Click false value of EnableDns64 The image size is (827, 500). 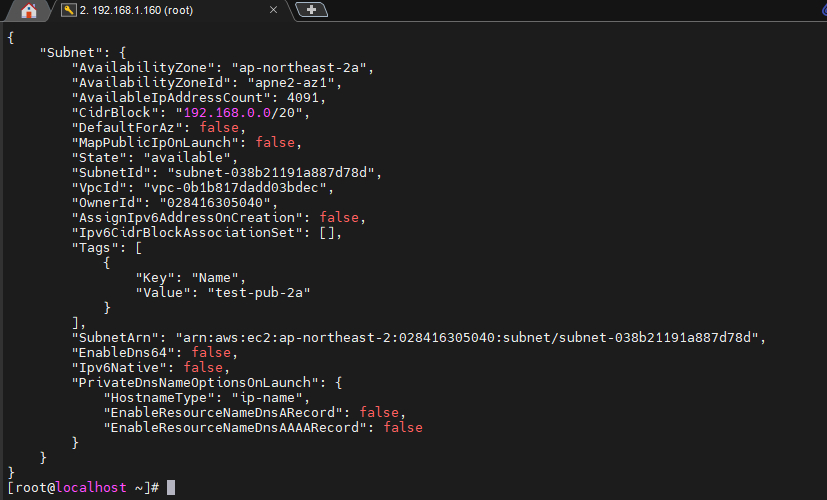click(x=211, y=353)
